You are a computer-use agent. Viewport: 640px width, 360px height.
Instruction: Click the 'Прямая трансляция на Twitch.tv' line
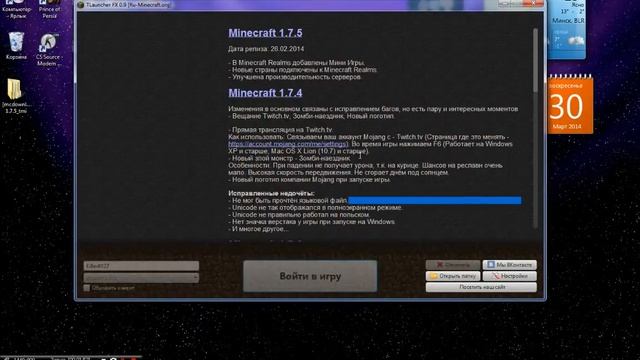click(280, 130)
